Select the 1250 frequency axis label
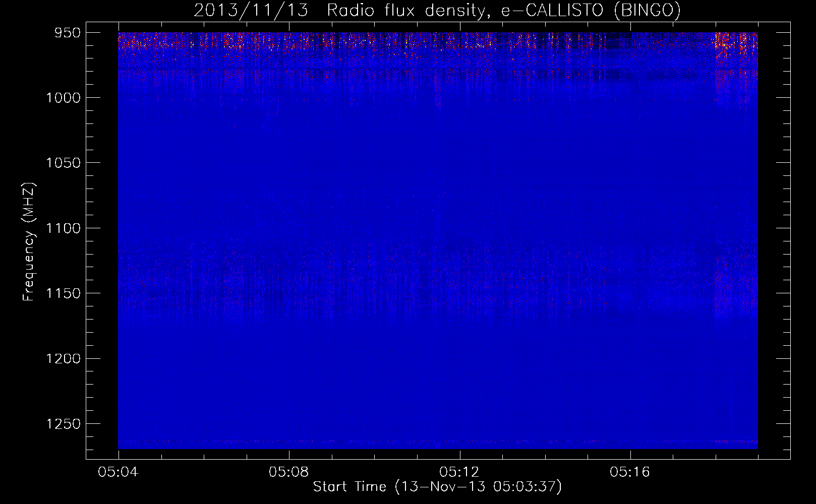816x504 pixels. coord(63,424)
